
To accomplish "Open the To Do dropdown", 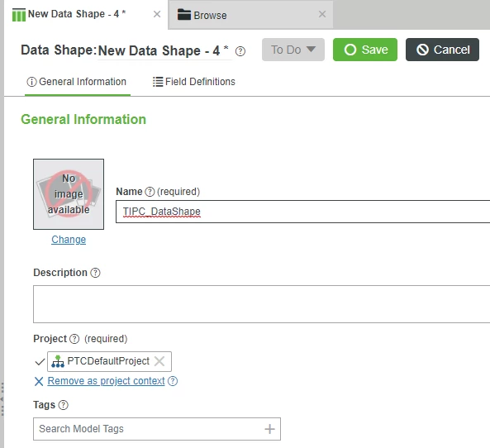I will pos(293,50).
